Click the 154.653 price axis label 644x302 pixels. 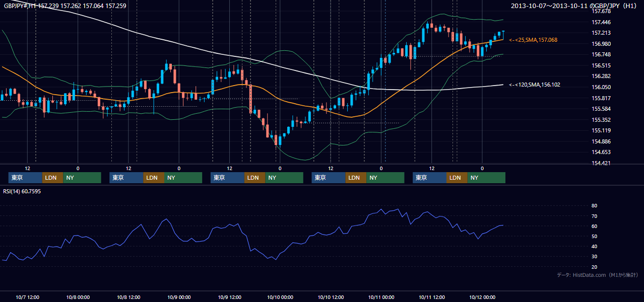point(601,152)
